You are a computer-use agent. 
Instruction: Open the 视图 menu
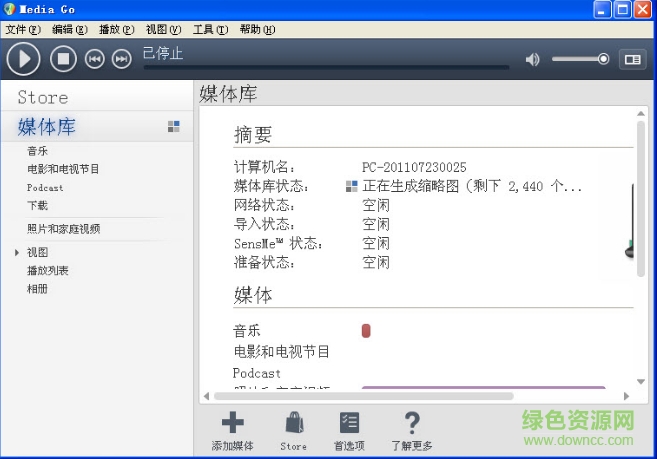pyautogui.click(x=163, y=29)
